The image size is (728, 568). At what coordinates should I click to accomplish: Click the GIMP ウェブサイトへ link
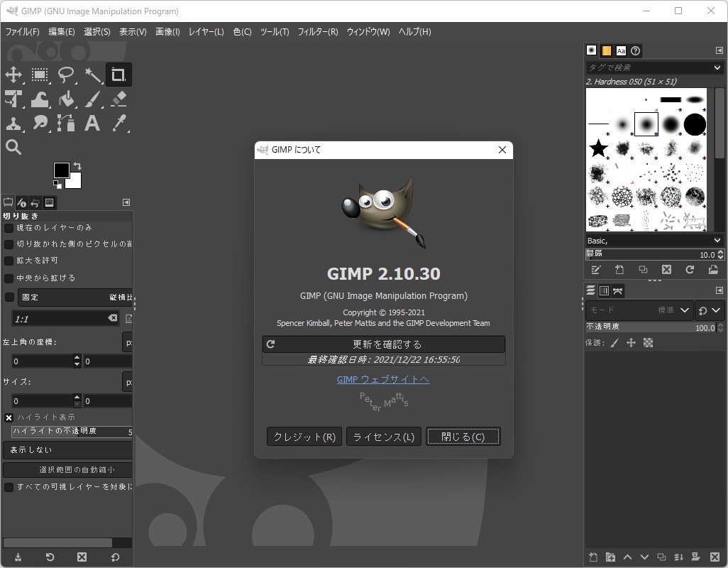[383, 380]
